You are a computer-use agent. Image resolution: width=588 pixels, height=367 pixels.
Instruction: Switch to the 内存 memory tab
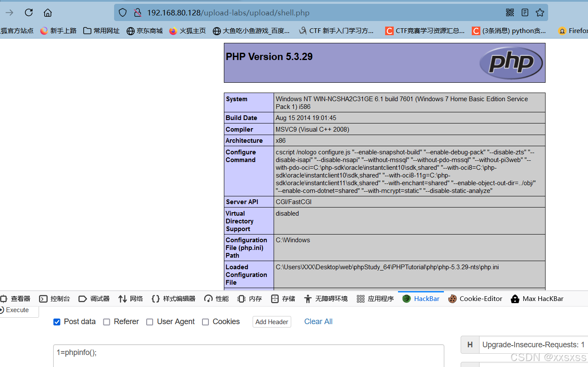click(x=250, y=299)
